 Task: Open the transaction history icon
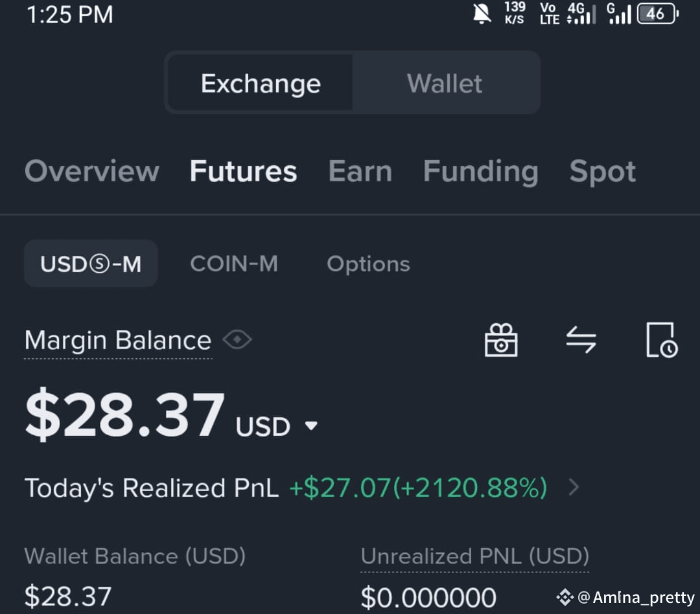click(x=660, y=339)
